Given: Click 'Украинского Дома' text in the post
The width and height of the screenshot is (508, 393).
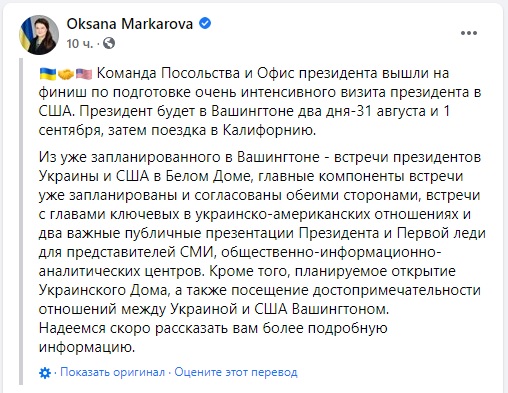Looking at the screenshot, I should tap(103, 290).
